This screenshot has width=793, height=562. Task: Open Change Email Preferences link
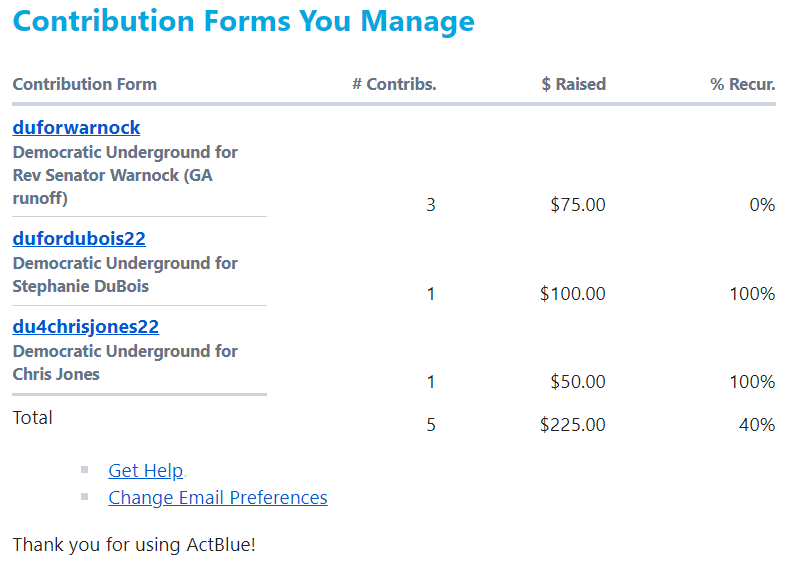(217, 498)
